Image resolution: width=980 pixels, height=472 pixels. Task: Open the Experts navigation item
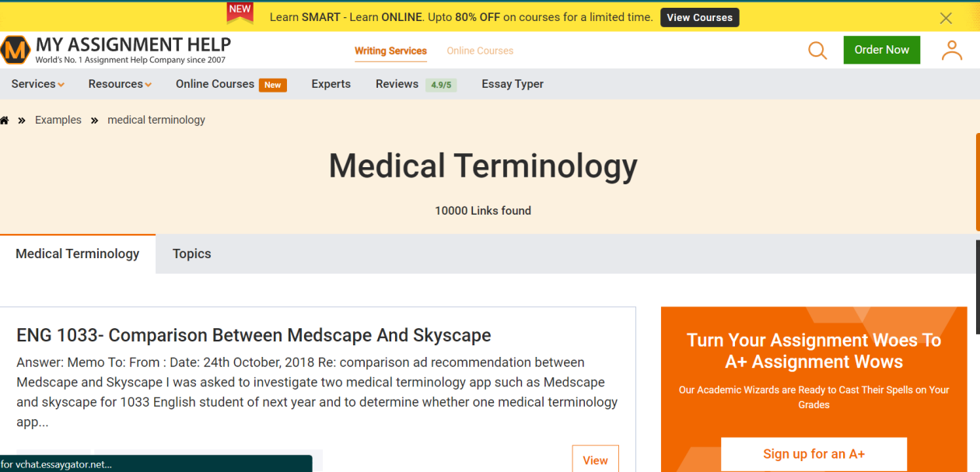click(331, 84)
